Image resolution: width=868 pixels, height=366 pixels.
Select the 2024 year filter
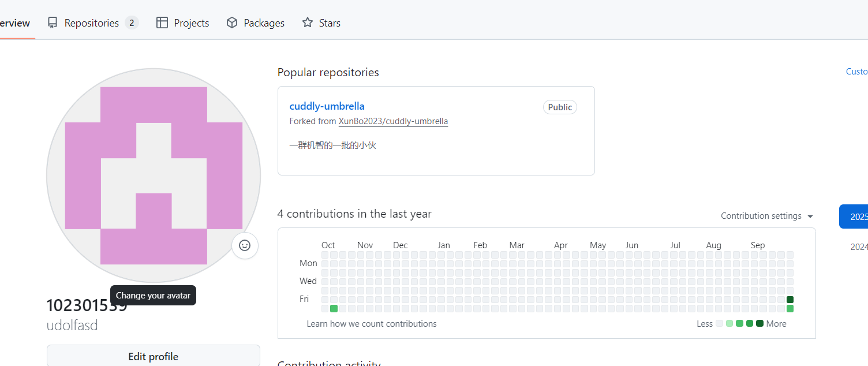pos(858,247)
